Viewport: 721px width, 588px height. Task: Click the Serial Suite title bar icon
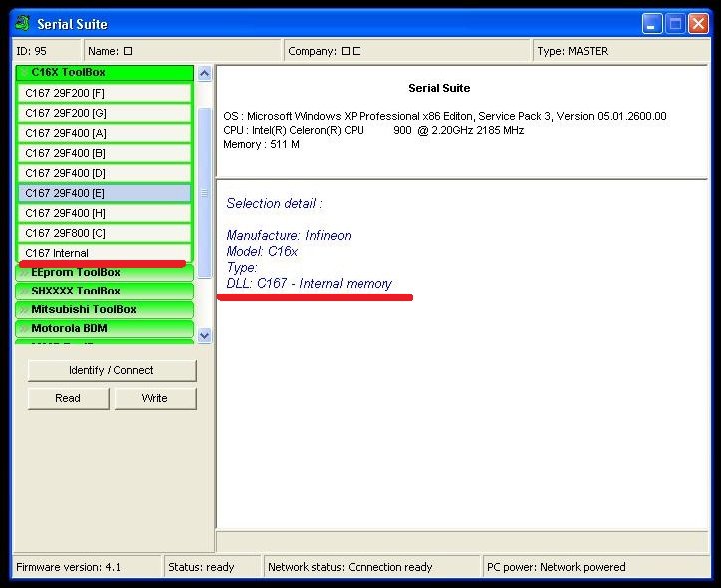(x=22, y=23)
